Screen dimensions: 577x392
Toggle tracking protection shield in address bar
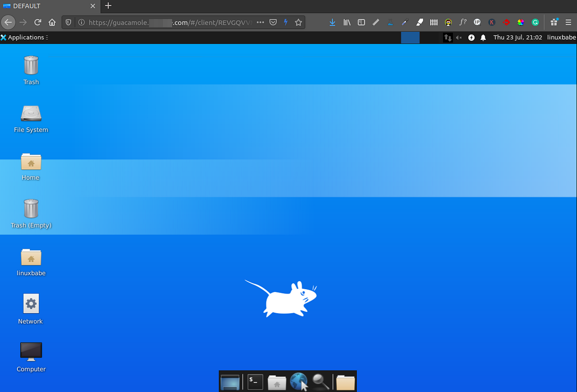pyautogui.click(x=68, y=22)
